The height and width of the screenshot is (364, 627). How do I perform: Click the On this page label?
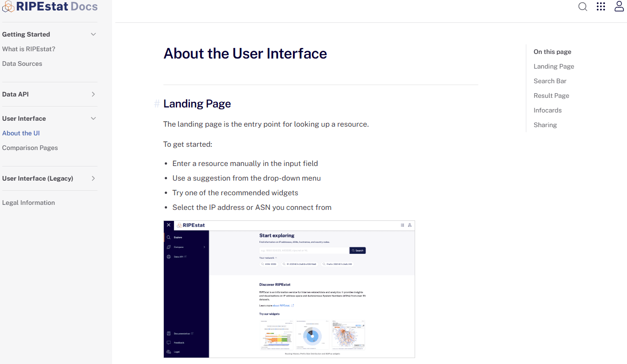pyautogui.click(x=552, y=52)
